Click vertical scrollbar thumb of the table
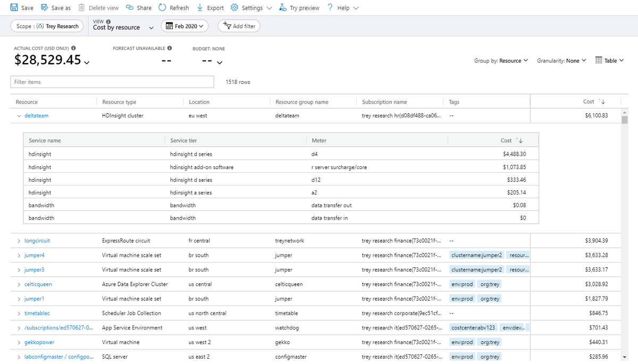The image size is (638, 364). 625,120
